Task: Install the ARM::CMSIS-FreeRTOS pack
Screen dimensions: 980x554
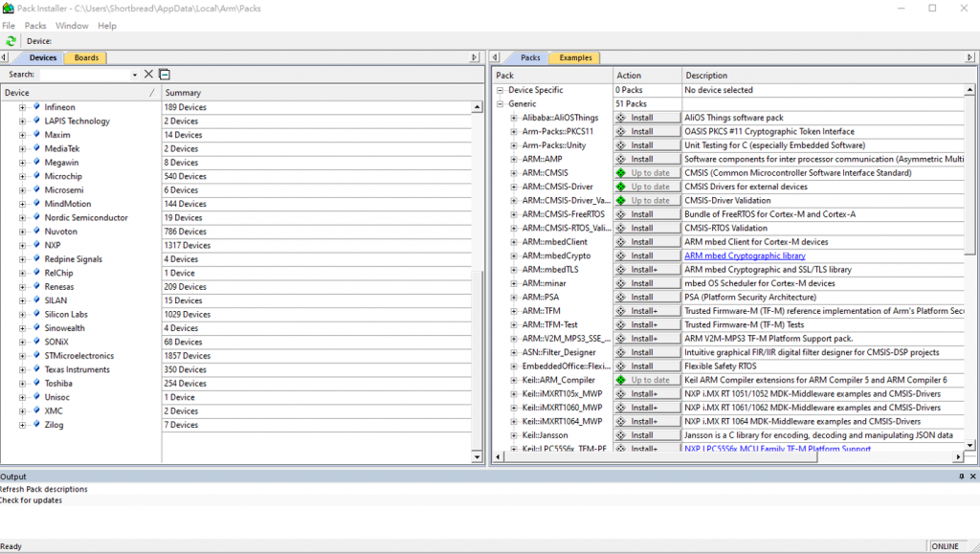Action: pyautogui.click(x=648, y=214)
